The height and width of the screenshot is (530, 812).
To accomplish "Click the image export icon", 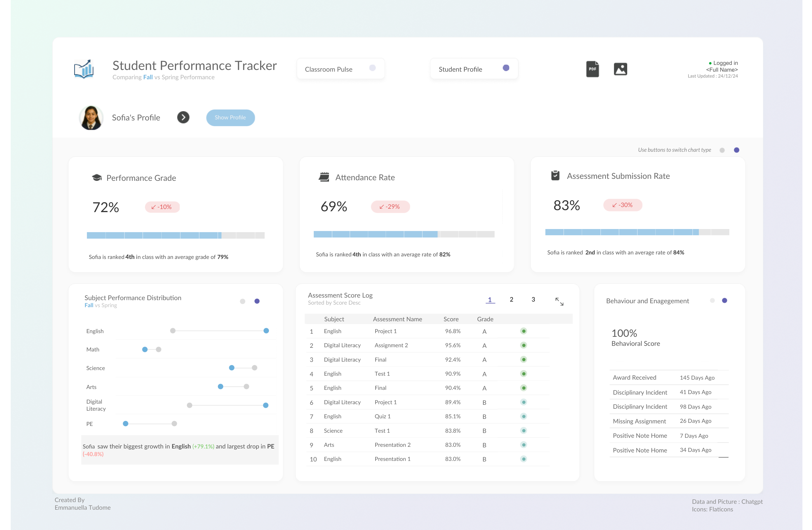I will click(620, 69).
